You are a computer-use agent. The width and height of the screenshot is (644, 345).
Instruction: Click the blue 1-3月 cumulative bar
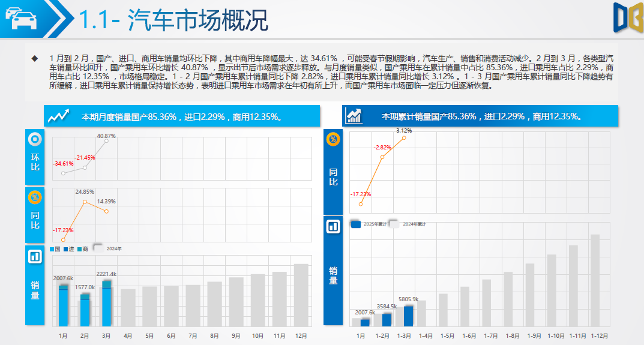click(x=408, y=316)
